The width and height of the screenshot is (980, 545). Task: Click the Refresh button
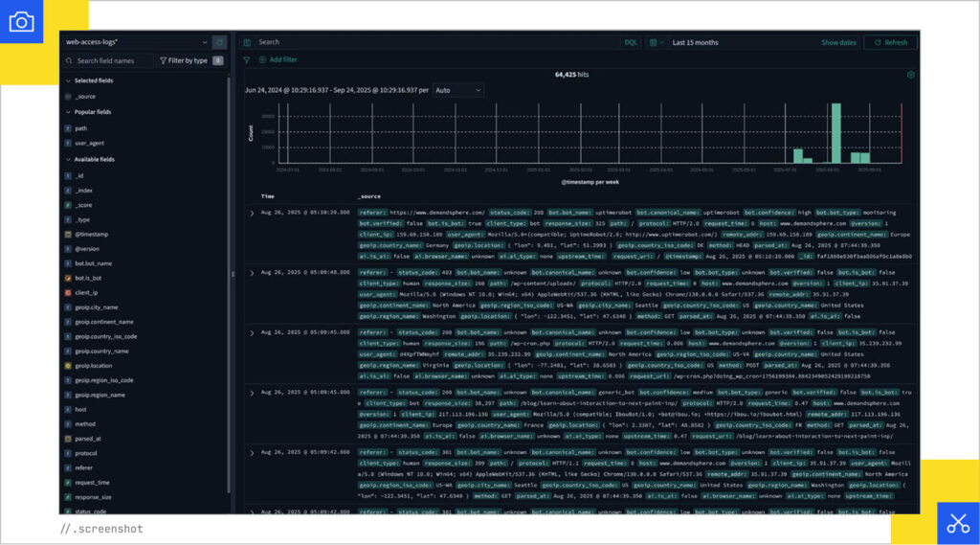891,42
